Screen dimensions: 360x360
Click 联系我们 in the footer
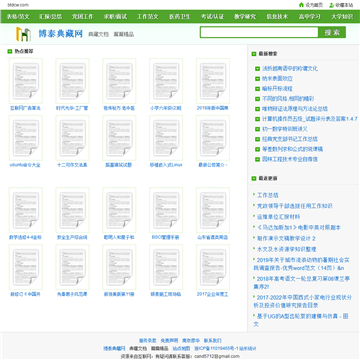pos(213,341)
